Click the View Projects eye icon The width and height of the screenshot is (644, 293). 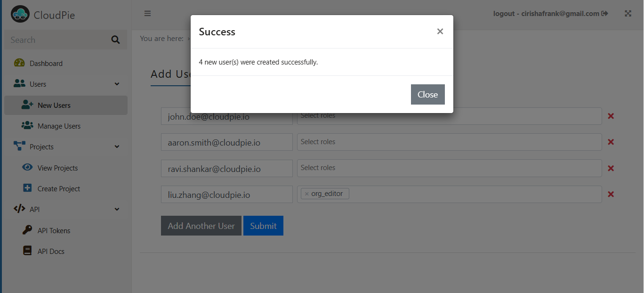[x=27, y=167]
